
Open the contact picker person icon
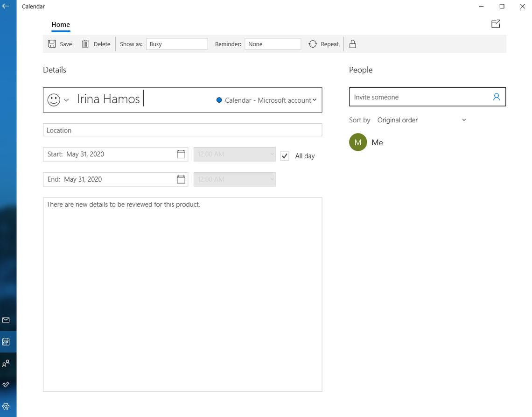coord(496,97)
